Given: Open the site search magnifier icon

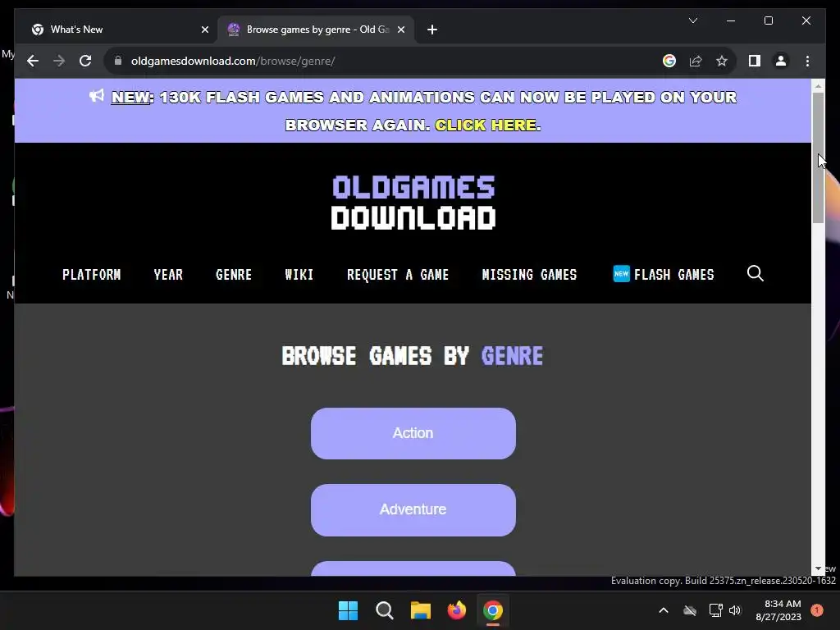Looking at the screenshot, I should (755, 274).
